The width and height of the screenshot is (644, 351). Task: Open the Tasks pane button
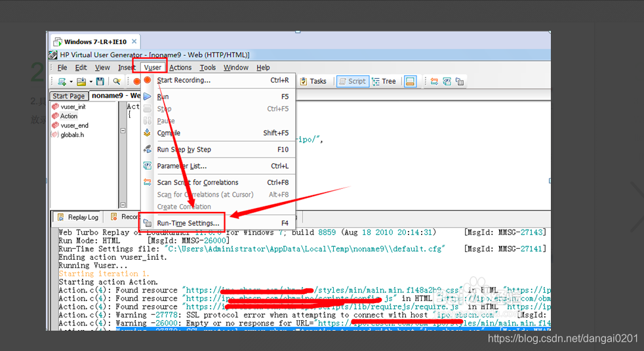tap(313, 81)
